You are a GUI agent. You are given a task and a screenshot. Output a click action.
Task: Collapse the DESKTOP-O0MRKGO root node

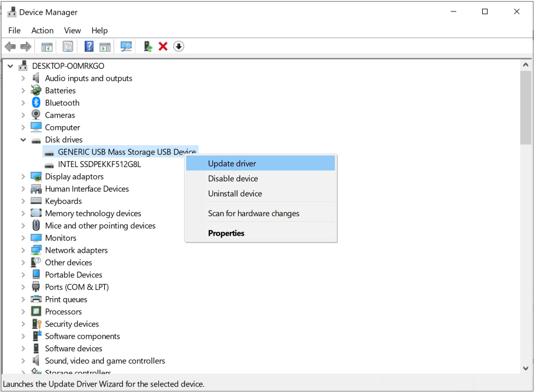(x=11, y=66)
